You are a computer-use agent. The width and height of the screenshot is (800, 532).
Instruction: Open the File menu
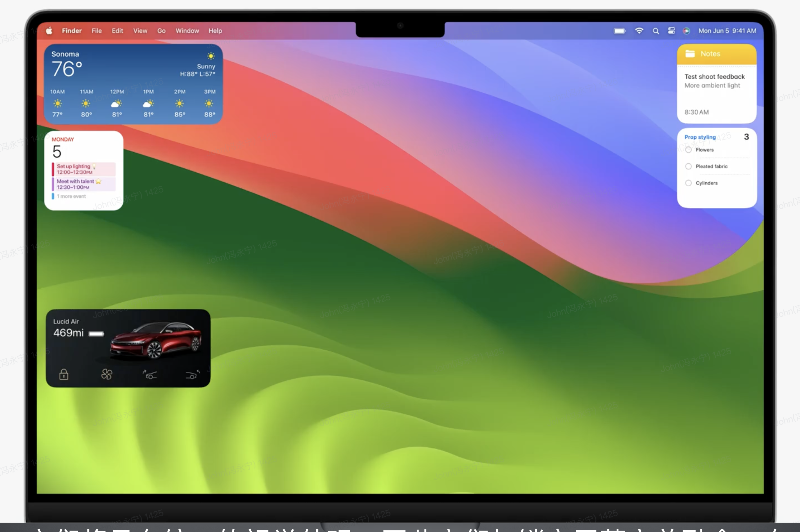[97, 31]
